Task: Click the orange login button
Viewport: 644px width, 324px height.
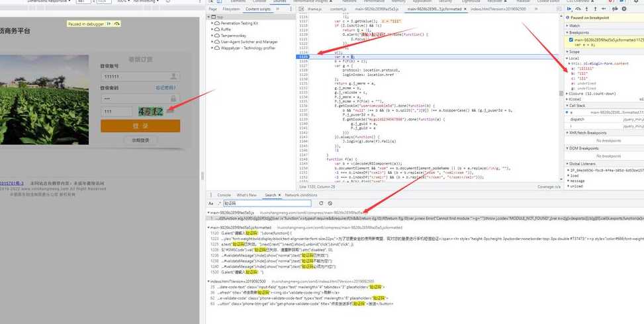Action: tap(140, 126)
